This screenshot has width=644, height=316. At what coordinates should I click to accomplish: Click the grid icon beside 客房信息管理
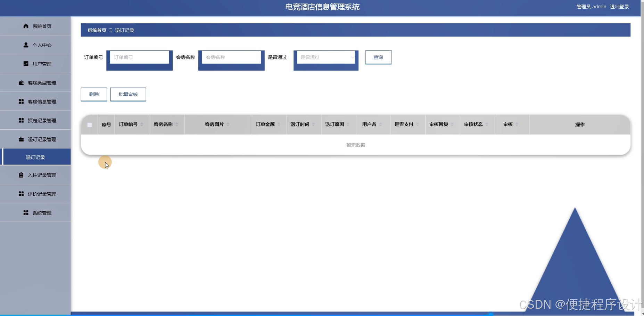pos(21,101)
